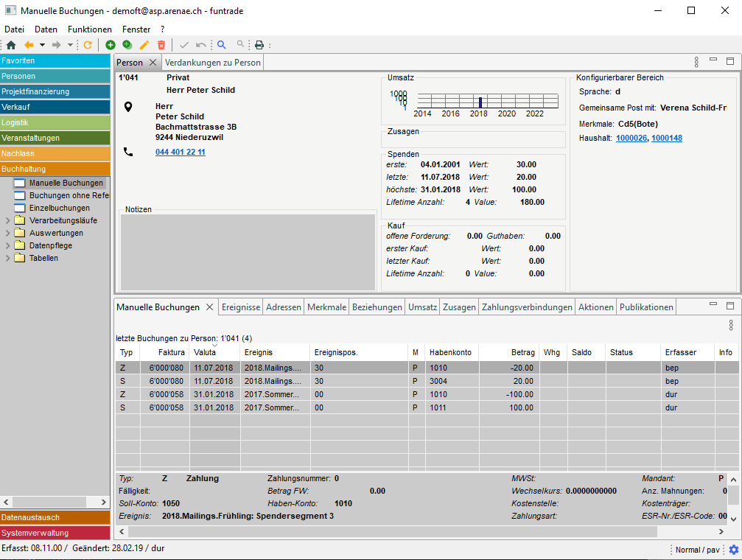Click the green add new record icon
Viewport: 742px width, 560px height.
click(x=111, y=45)
